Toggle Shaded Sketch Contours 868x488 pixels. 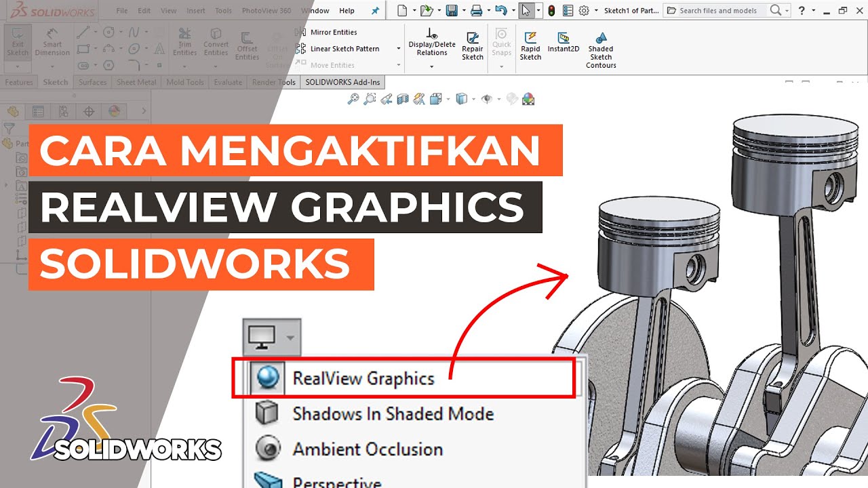601,50
